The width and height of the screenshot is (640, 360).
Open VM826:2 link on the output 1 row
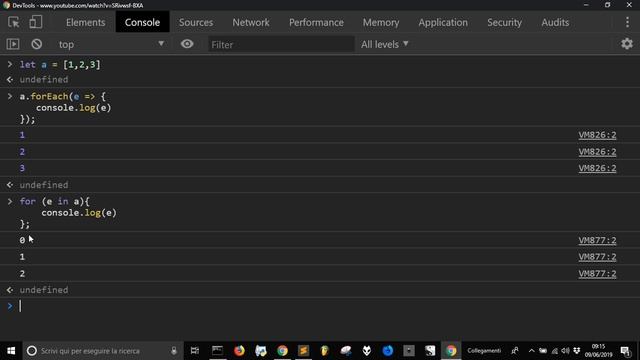(597, 135)
